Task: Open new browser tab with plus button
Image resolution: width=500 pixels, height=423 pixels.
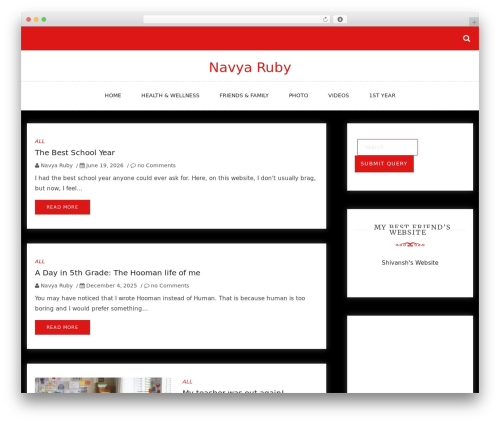Action: (x=474, y=22)
